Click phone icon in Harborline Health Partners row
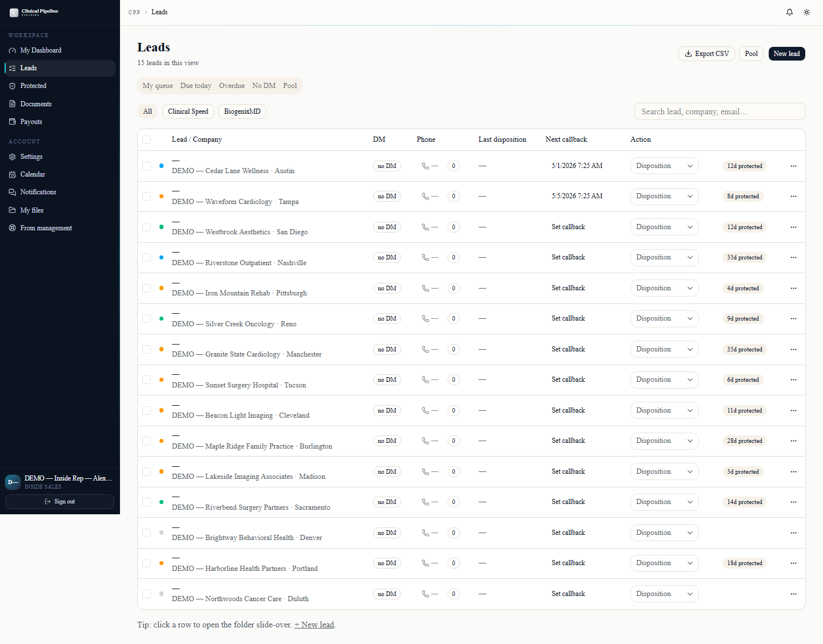Image resolution: width=823 pixels, height=644 pixels. coord(425,563)
